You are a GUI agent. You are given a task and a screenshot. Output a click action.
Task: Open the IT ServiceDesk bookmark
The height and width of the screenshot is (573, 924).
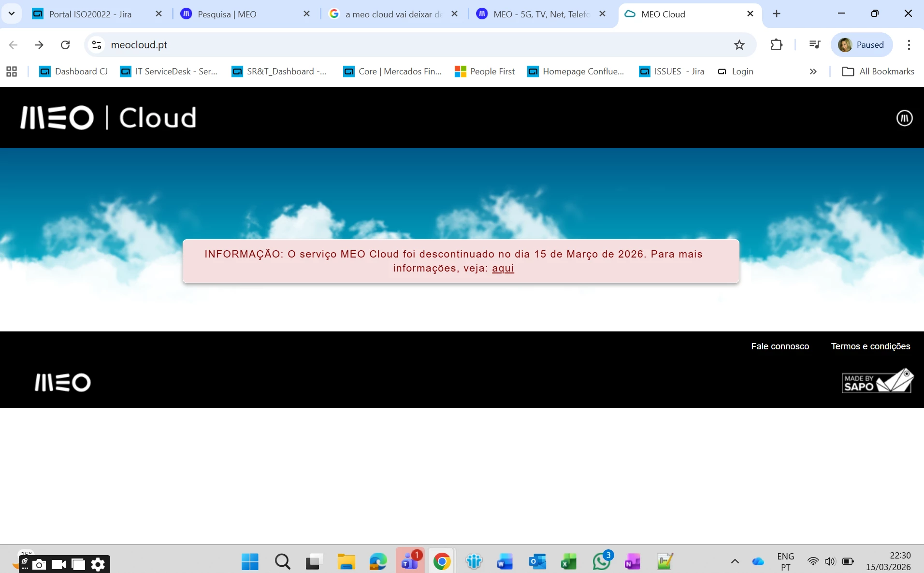click(x=169, y=72)
